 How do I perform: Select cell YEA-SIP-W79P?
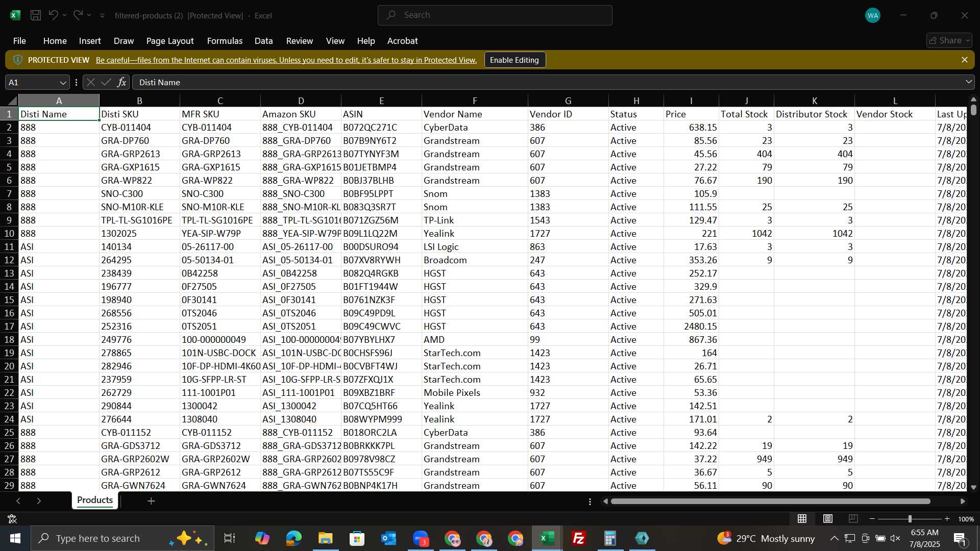(220, 234)
